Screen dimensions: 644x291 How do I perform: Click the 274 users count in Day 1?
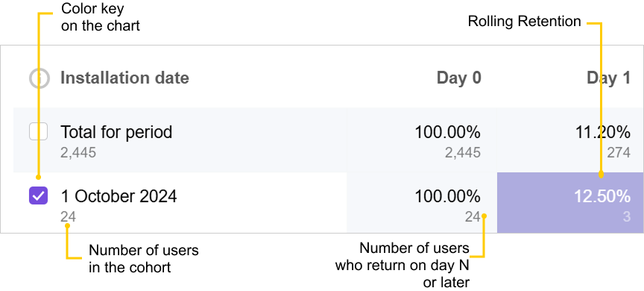pos(619,153)
